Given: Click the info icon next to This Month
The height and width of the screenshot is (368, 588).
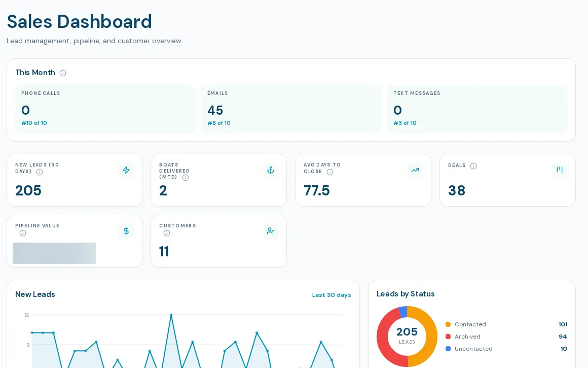Looking at the screenshot, I should [x=63, y=73].
